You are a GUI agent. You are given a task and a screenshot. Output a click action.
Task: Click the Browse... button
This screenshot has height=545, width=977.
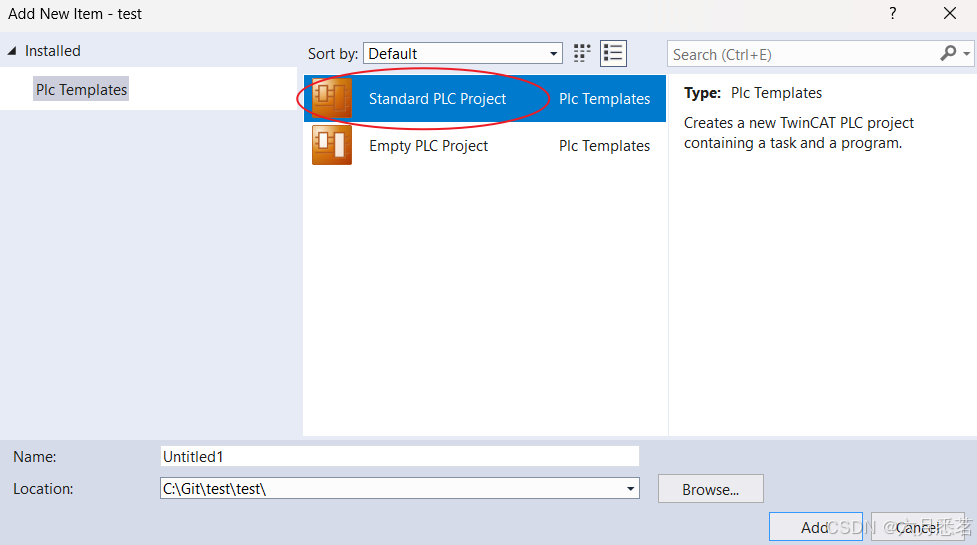coord(710,490)
